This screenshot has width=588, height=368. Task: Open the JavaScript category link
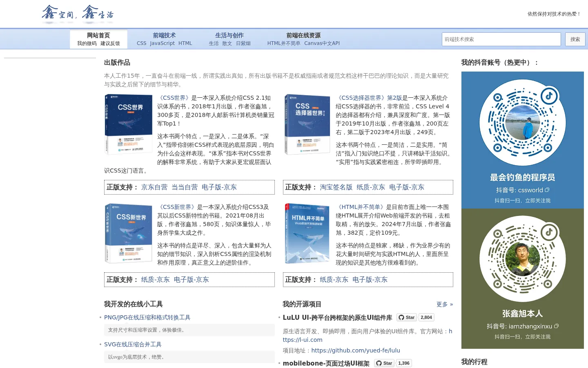click(162, 43)
